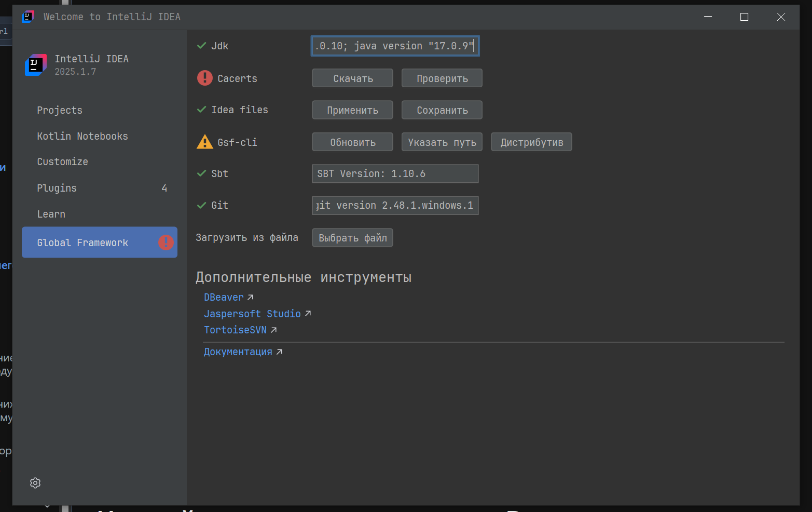Open the settings gear icon
The image size is (812, 512).
point(35,483)
